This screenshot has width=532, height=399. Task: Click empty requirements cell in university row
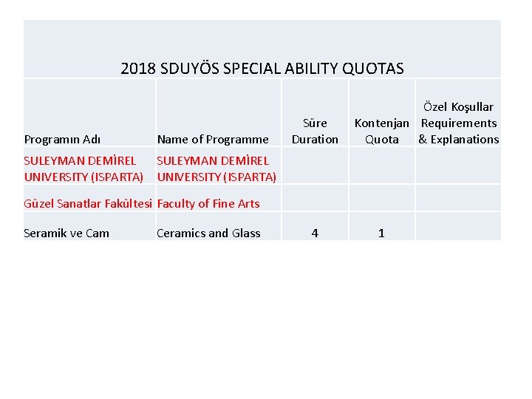coord(458,166)
